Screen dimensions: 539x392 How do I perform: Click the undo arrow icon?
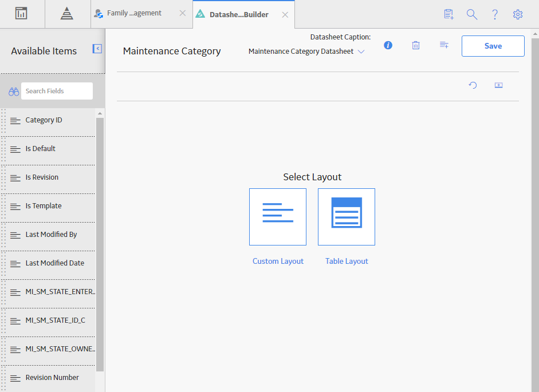[x=473, y=85]
